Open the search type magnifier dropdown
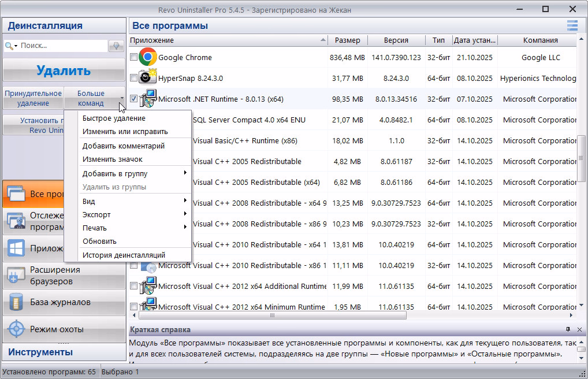 [x=11, y=46]
